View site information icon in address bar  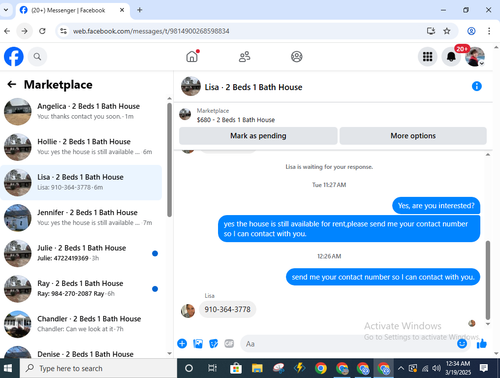63,31
